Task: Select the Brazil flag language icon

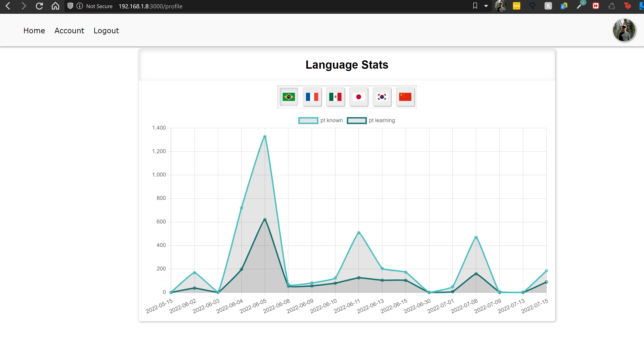Action: [289, 97]
